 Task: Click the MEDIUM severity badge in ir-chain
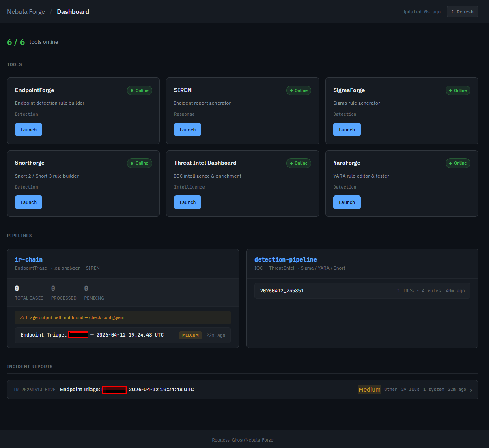pos(190,335)
